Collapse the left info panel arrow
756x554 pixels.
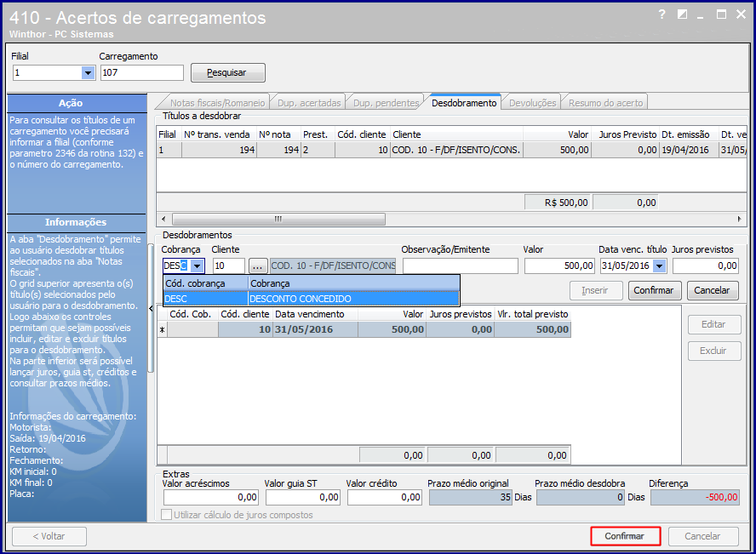151,309
